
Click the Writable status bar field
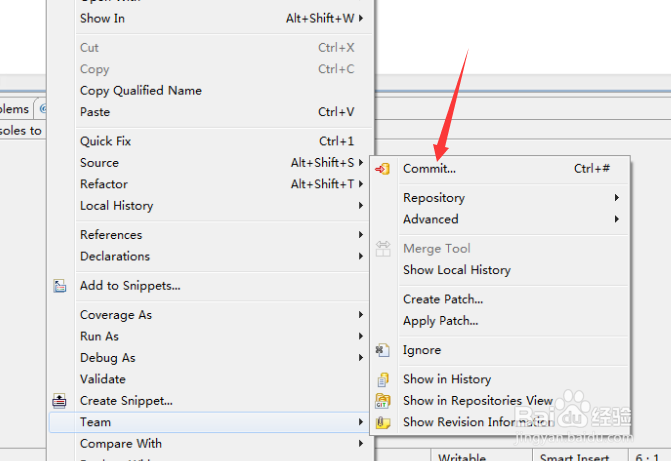(482, 456)
